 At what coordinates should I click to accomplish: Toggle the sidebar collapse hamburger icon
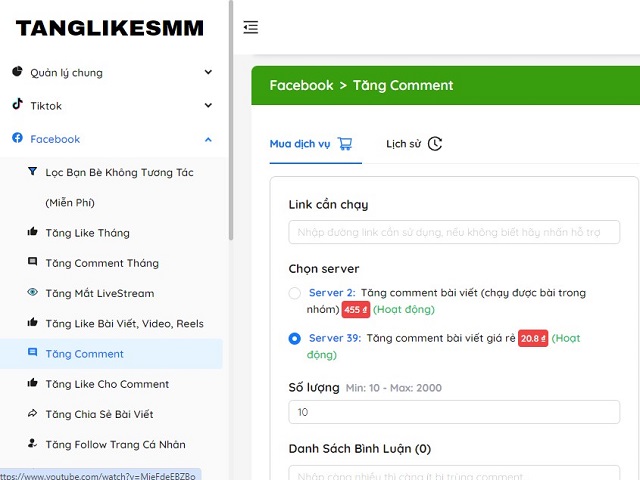click(251, 27)
